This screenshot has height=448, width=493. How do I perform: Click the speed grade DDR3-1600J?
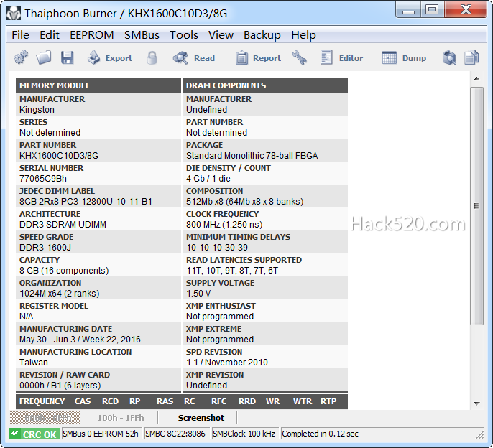45,247
